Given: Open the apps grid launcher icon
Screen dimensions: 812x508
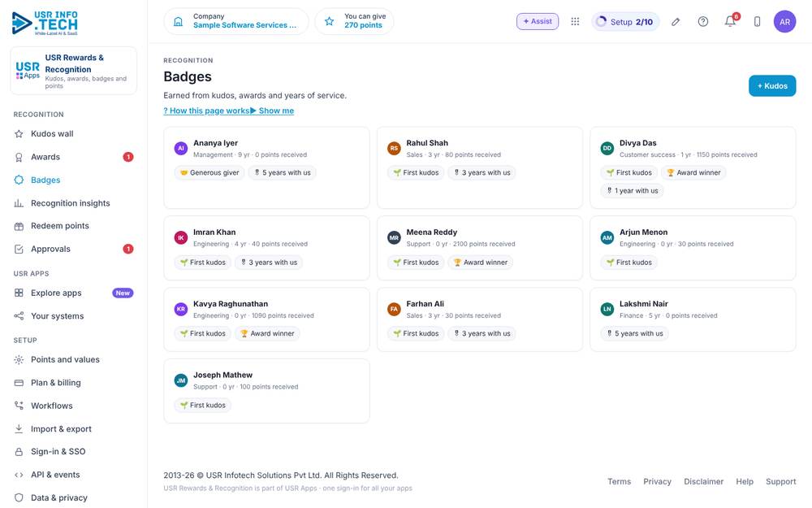Looking at the screenshot, I should pos(575,22).
